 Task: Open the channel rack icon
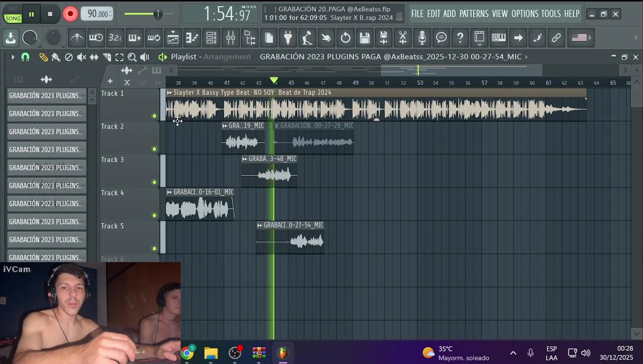pyautogui.click(x=211, y=37)
